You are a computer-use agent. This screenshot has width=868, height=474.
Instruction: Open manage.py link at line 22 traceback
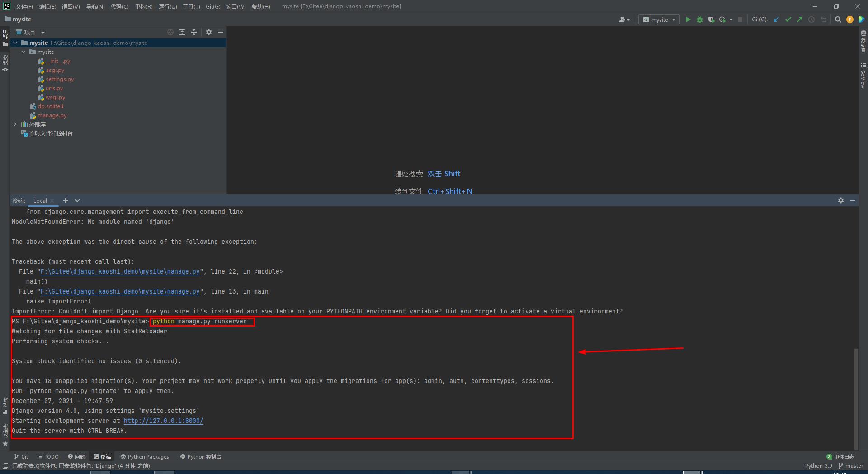coord(120,271)
